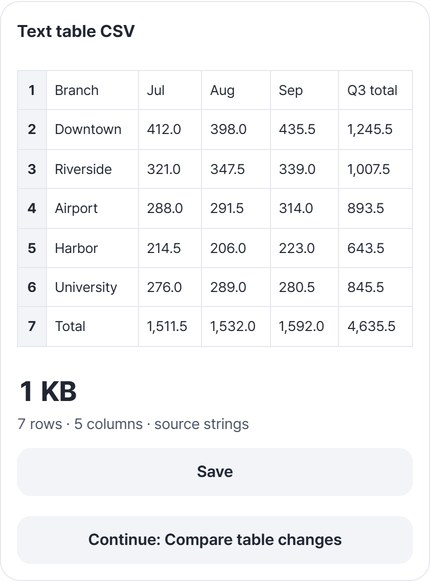Select row number 1
Image resolution: width=430 pixels, height=582 pixels.
coord(32,90)
